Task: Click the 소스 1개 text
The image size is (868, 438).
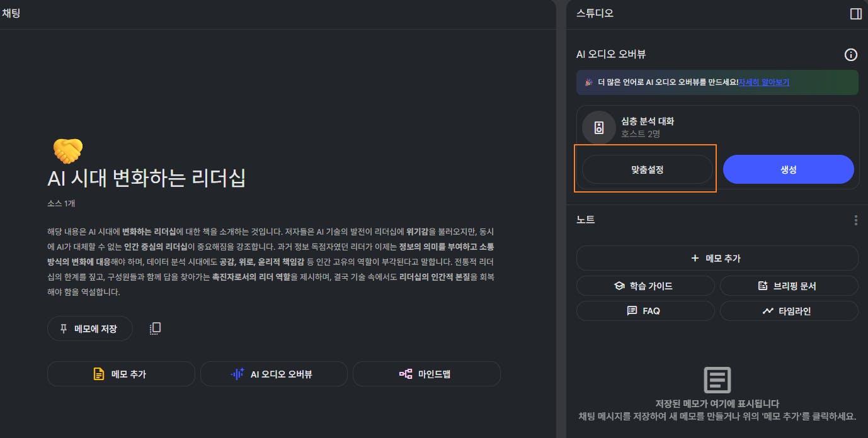Action: pos(62,204)
